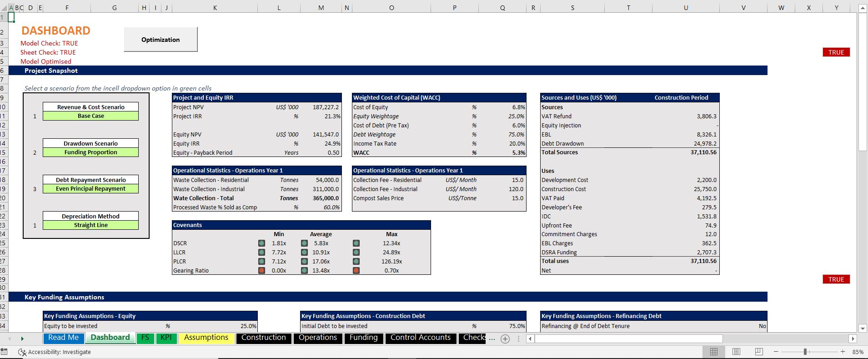
Task: Click Gearing Ratio Min red indicator
Action: pos(261,270)
